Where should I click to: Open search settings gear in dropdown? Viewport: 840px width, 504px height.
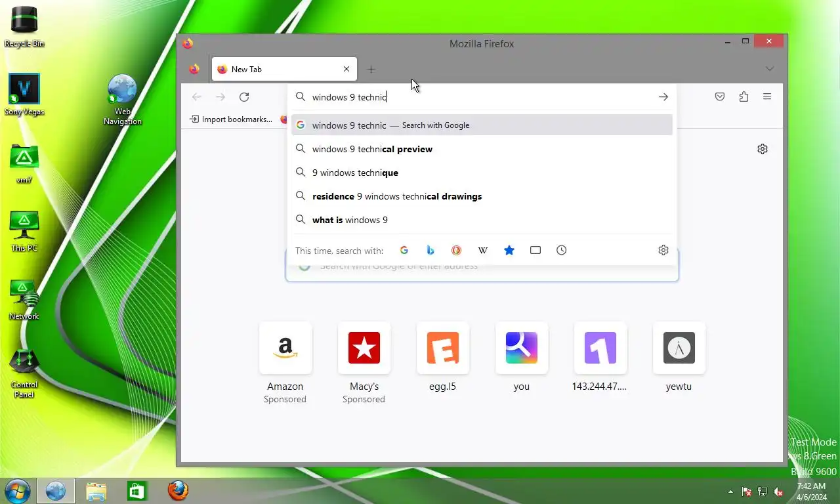663,250
